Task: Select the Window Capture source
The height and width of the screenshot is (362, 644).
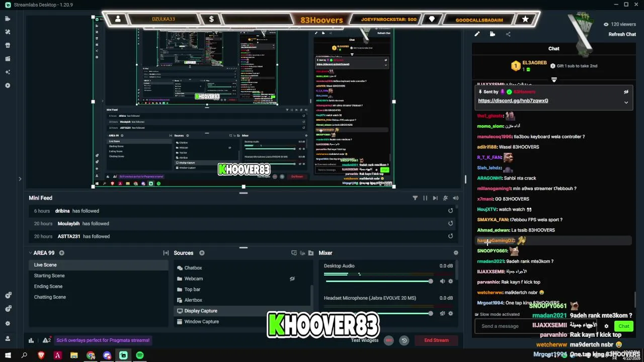Action: [243, 322]
